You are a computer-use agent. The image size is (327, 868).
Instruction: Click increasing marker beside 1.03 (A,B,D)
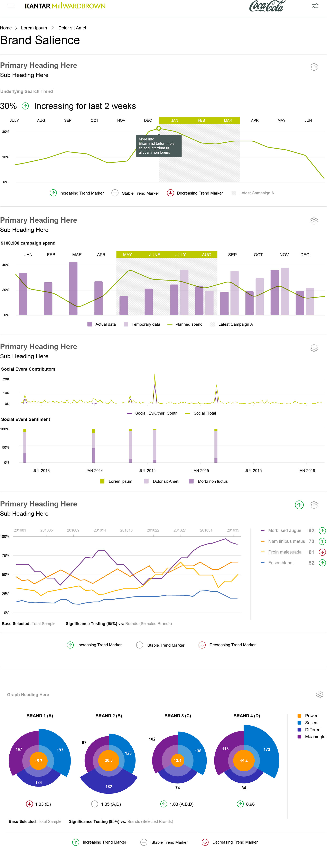164,804
